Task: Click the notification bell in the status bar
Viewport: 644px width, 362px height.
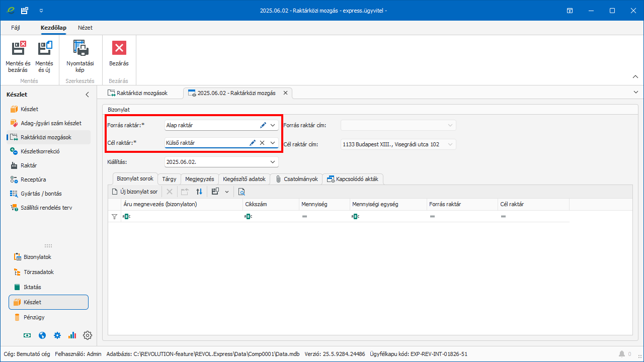Action: 622,354
